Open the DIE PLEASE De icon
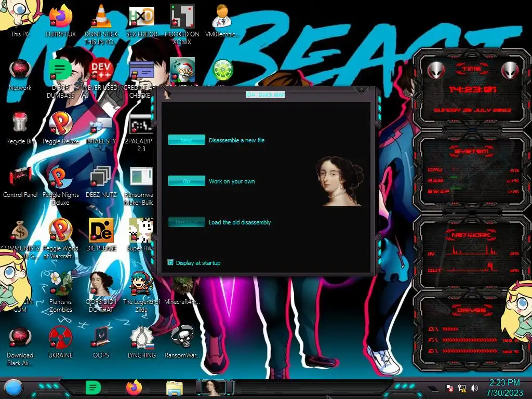Screen dimensions: 532x399 (101, 235)
